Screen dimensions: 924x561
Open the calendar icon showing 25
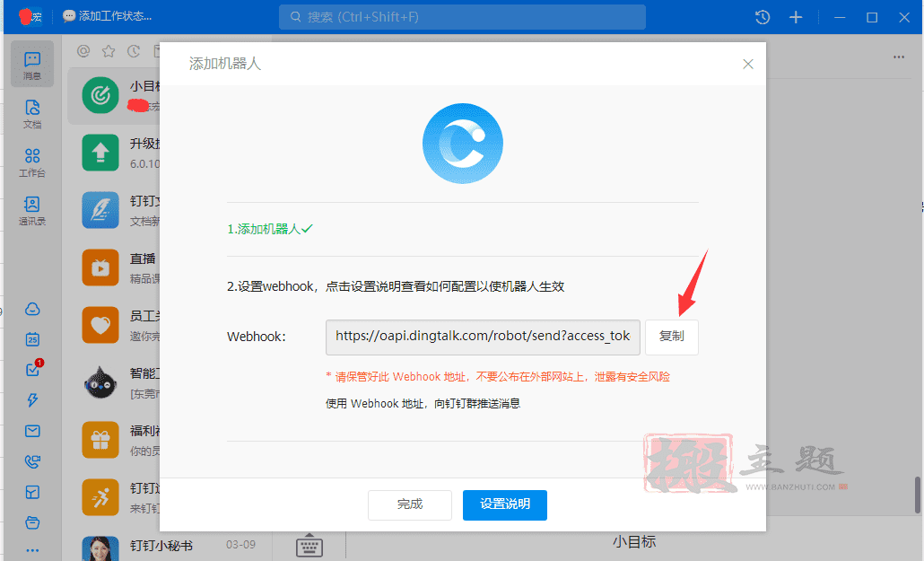[x=32, y=339]
